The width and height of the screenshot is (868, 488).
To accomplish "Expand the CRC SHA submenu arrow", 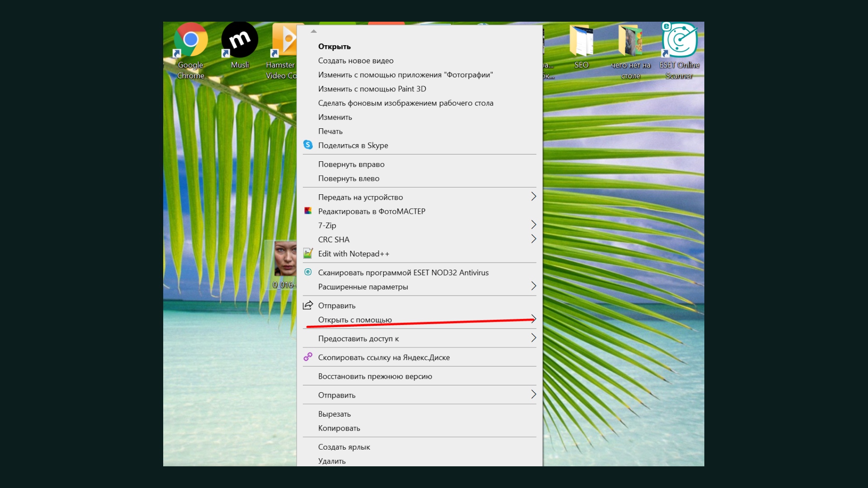I will tap(533, 239).
